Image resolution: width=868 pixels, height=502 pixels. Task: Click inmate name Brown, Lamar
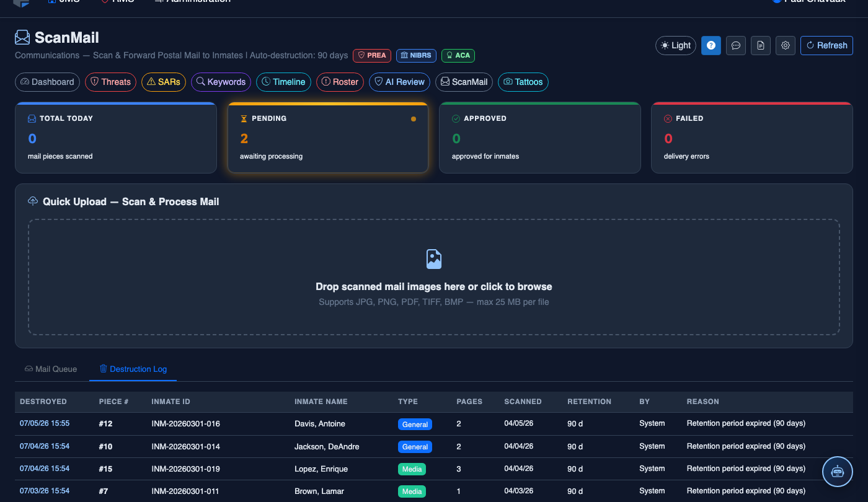click(318, 491)
